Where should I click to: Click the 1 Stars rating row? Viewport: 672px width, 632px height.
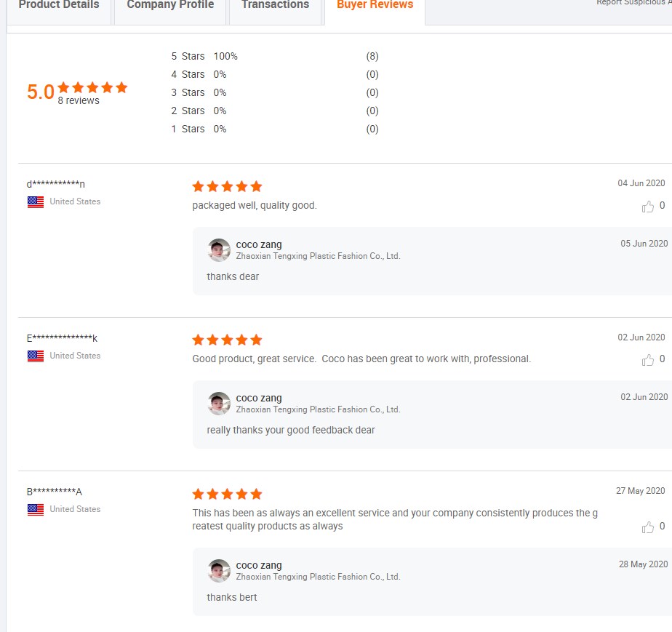tap(188, 129)
